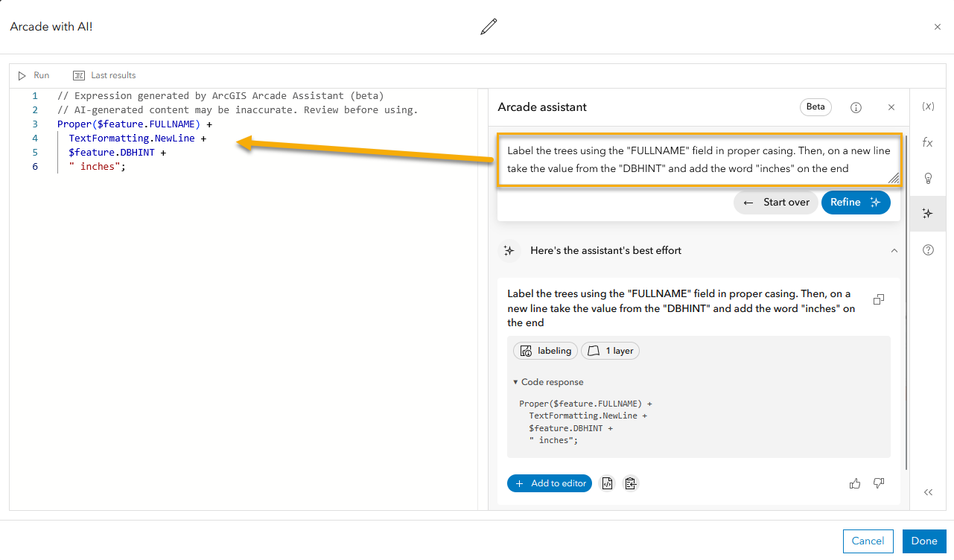Toggle the Arcade assistant sparkle icon
This screenshot has width=954, height=560.
(x=928, y=214)
